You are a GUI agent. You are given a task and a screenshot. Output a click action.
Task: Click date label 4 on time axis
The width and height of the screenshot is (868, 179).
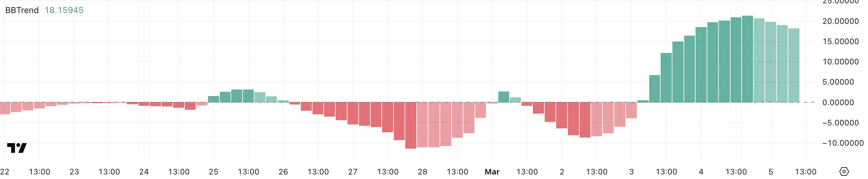pyautogui.click(x=701, y=172)
